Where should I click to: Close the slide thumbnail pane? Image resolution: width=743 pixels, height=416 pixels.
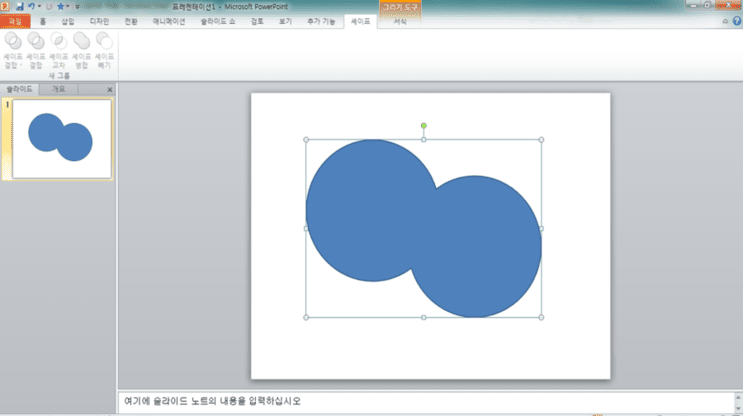tap(110, 89)
